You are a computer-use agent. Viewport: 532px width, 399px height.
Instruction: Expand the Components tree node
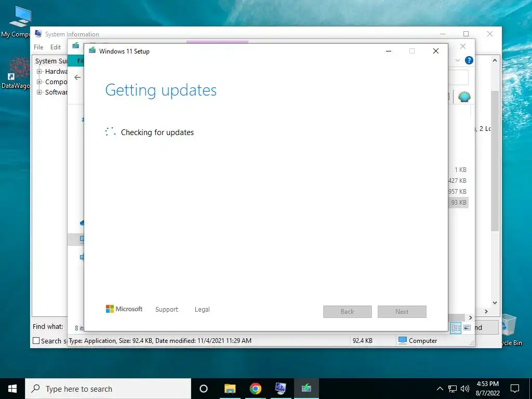[39, 82]
